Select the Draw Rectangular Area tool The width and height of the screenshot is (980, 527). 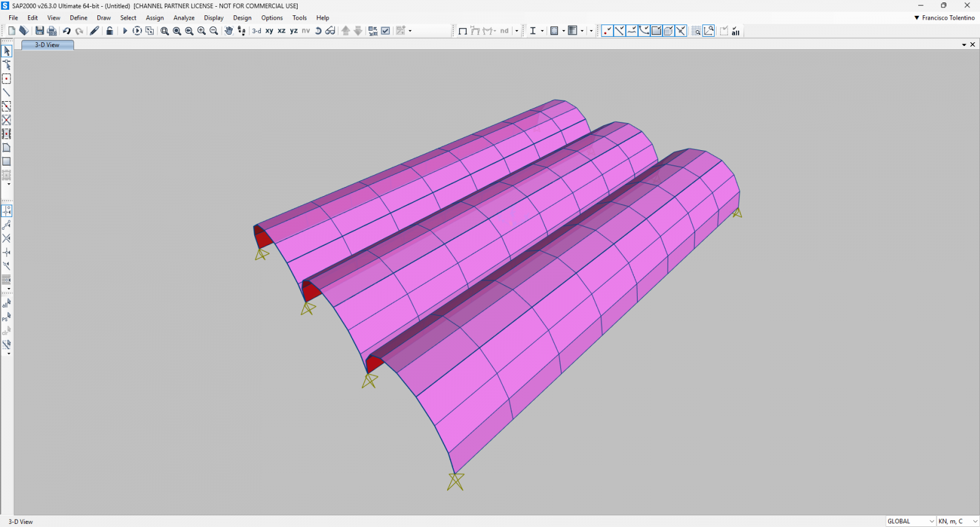[x=7, y=162]
